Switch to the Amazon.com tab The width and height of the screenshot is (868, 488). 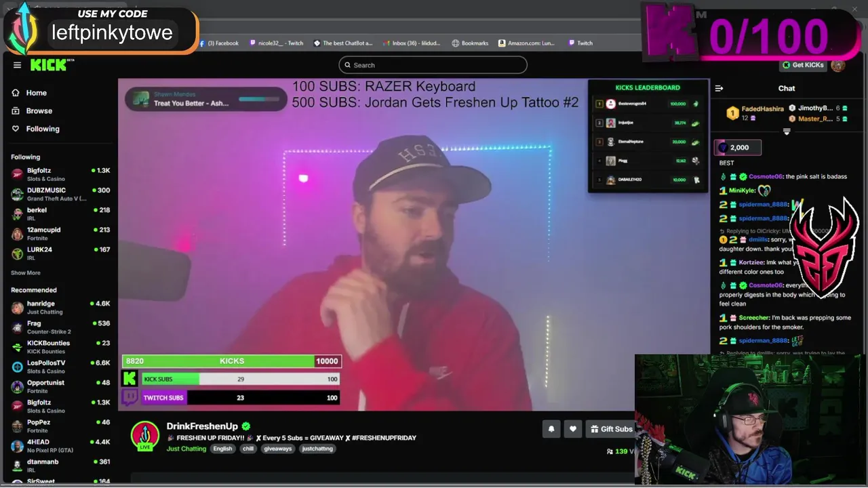click(x=527, y=43)
